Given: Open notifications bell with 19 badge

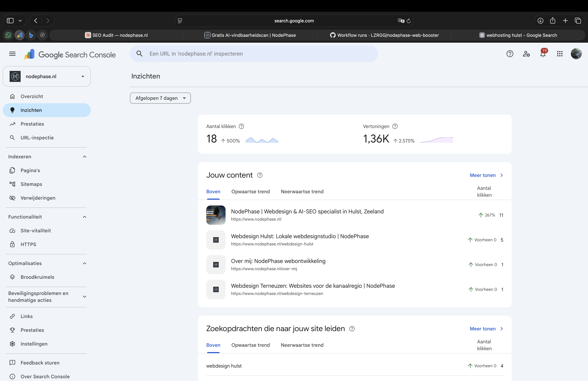Looking at the screenshot, I should point(543,53).
